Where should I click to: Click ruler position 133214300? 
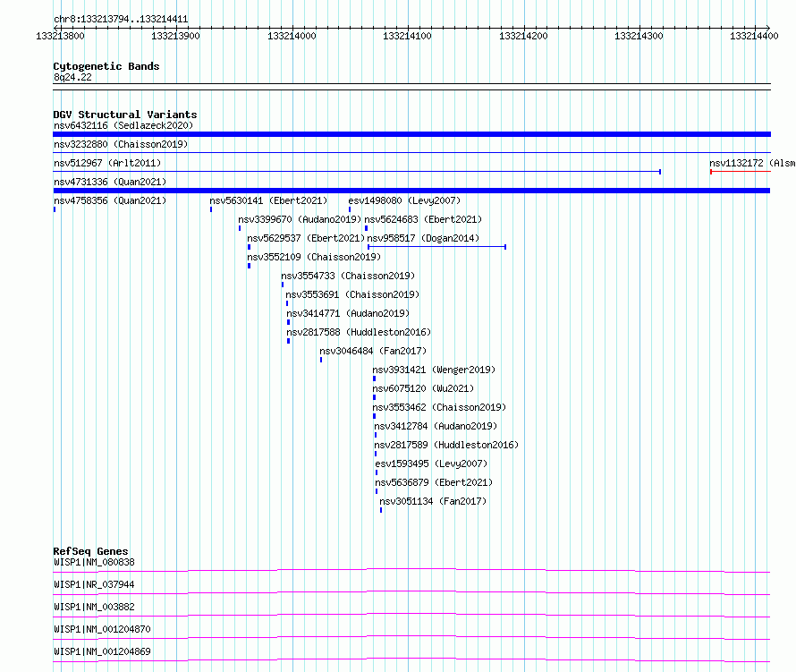click(639, 36)
